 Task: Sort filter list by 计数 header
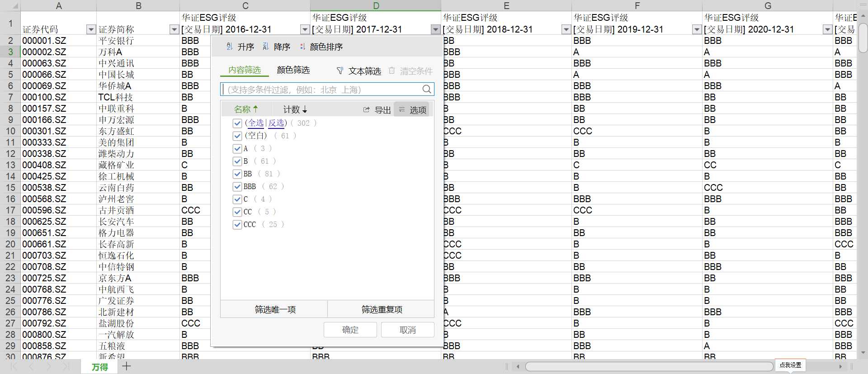(295, 109)
